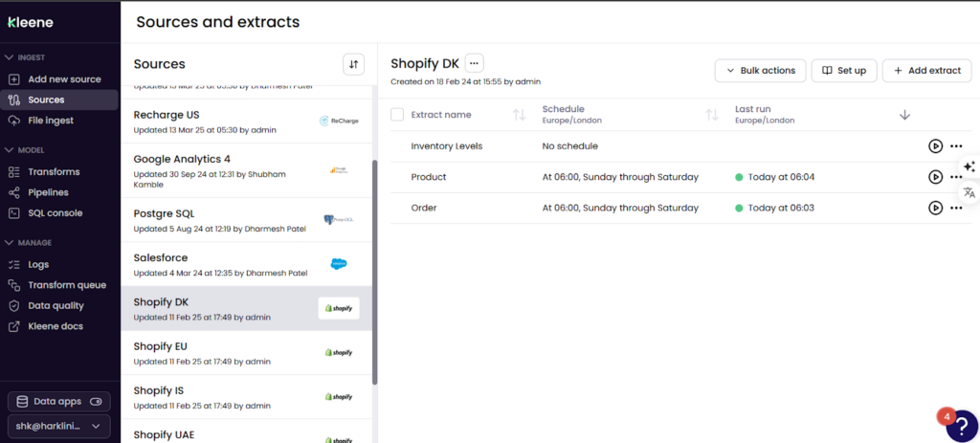Viewport: 980px width, 443px height.
Task: Collapse the Ingest sidebar section
Action: (10, 57)
